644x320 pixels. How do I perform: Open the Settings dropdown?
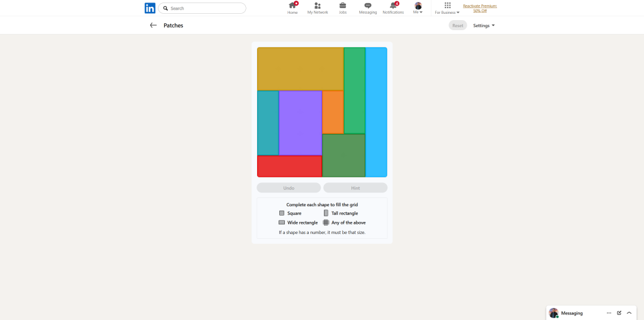(484, 26)
